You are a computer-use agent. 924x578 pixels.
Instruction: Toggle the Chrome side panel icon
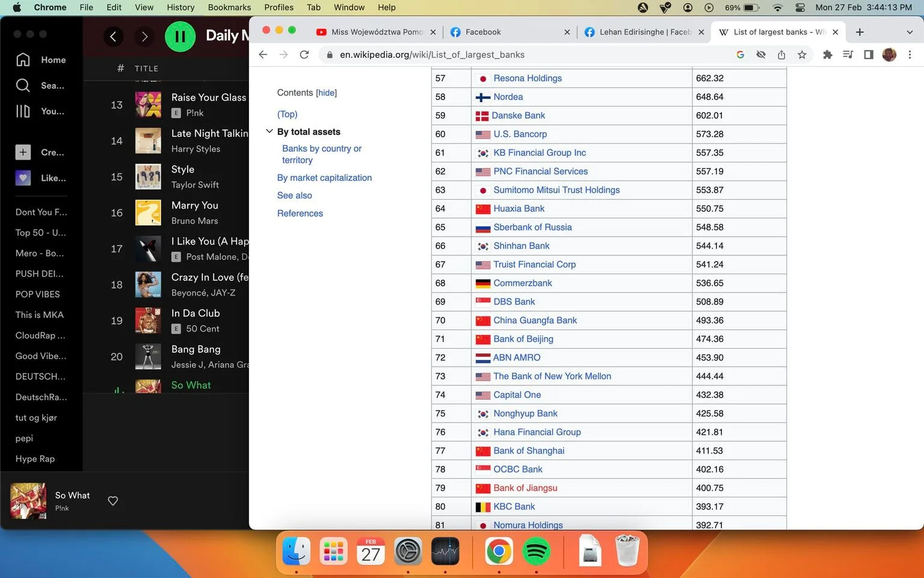(x=869, y=55)
